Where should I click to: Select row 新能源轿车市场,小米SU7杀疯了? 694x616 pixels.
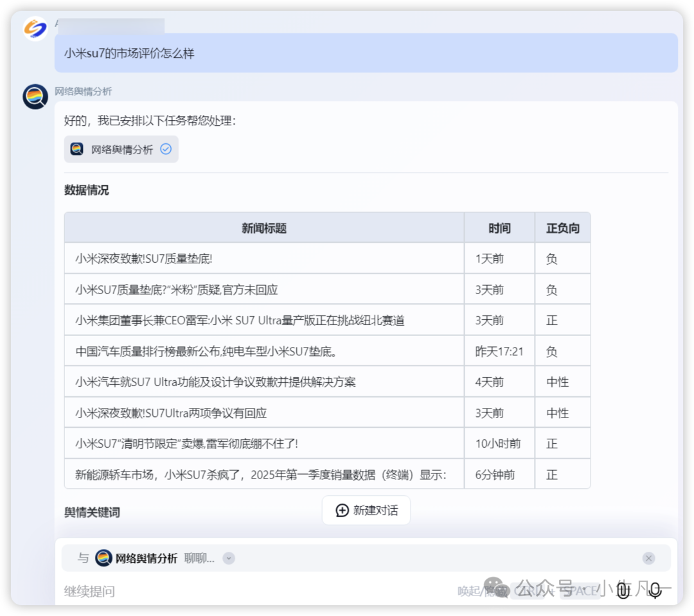(327, 475)
